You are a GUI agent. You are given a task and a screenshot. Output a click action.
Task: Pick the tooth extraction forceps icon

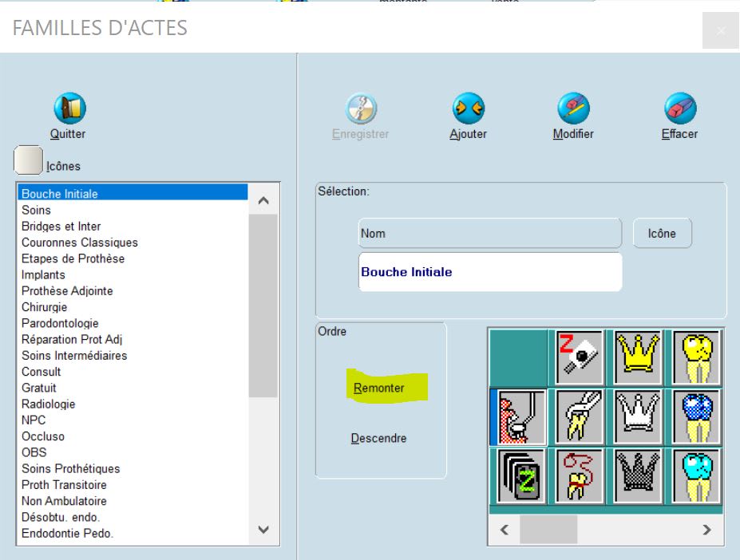click(579, 416)
